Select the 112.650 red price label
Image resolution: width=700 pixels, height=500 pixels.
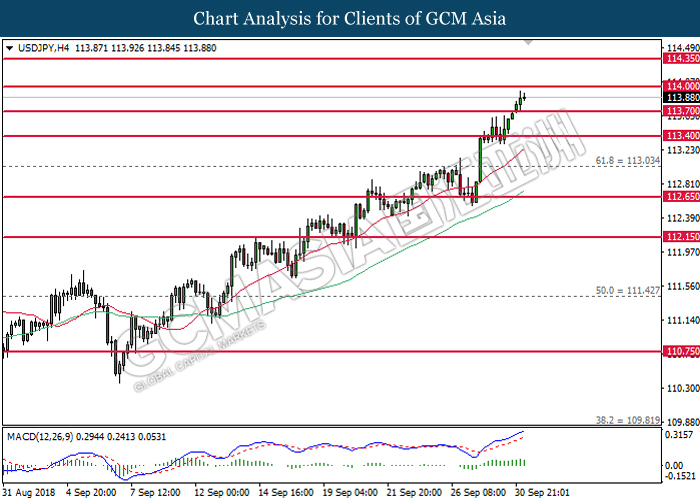point(681,196)
